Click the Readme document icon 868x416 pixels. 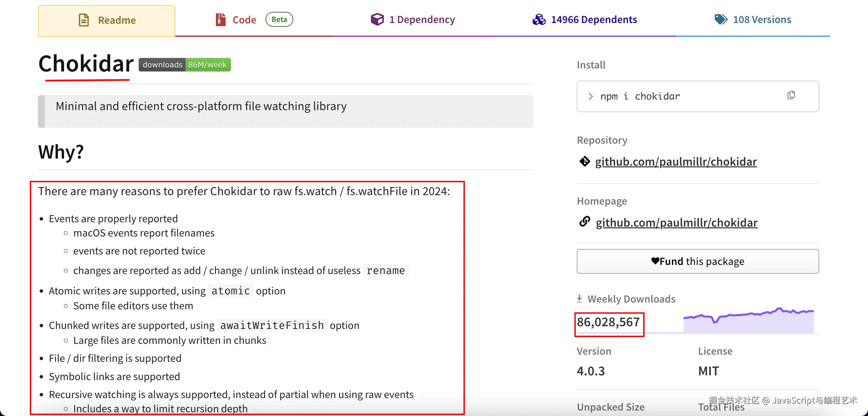click(x=84, y=20)
